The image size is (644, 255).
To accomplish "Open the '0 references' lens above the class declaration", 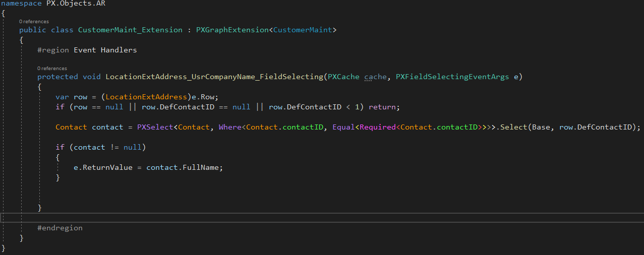I will (34, 22).
